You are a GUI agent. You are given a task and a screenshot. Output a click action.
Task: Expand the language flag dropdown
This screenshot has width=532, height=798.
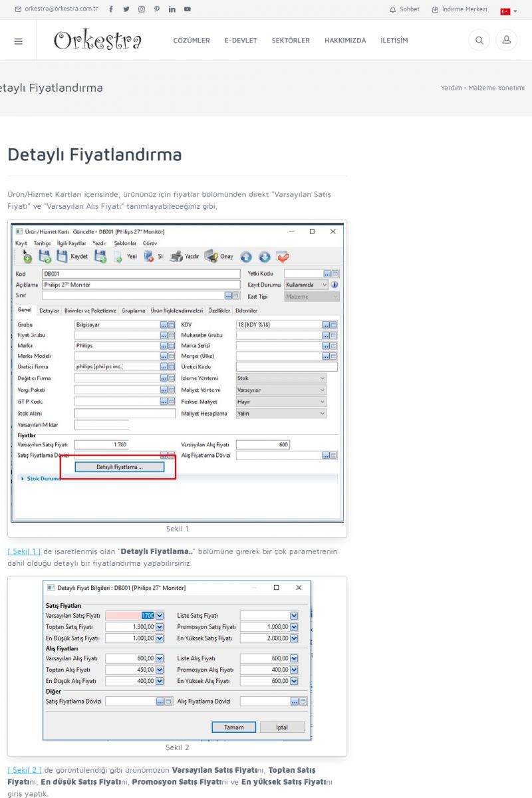[x=509, y=11]
